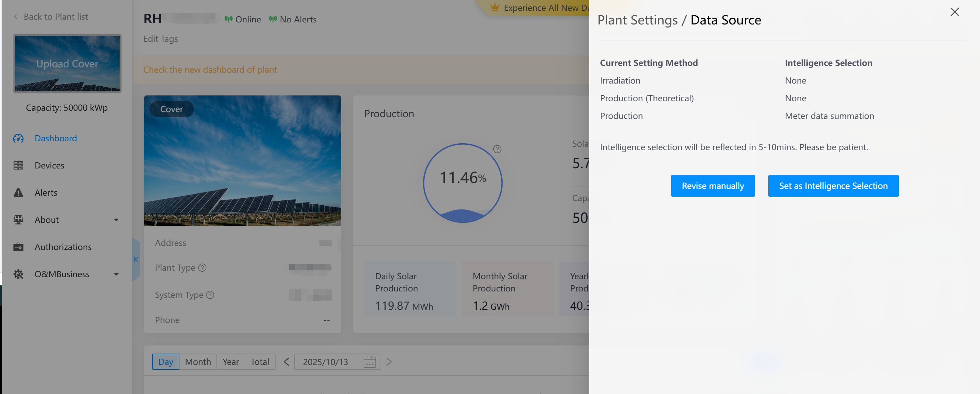Close the Data Source settings panel
This screenshot has height=394, width=980.
[x=954, y=12]
